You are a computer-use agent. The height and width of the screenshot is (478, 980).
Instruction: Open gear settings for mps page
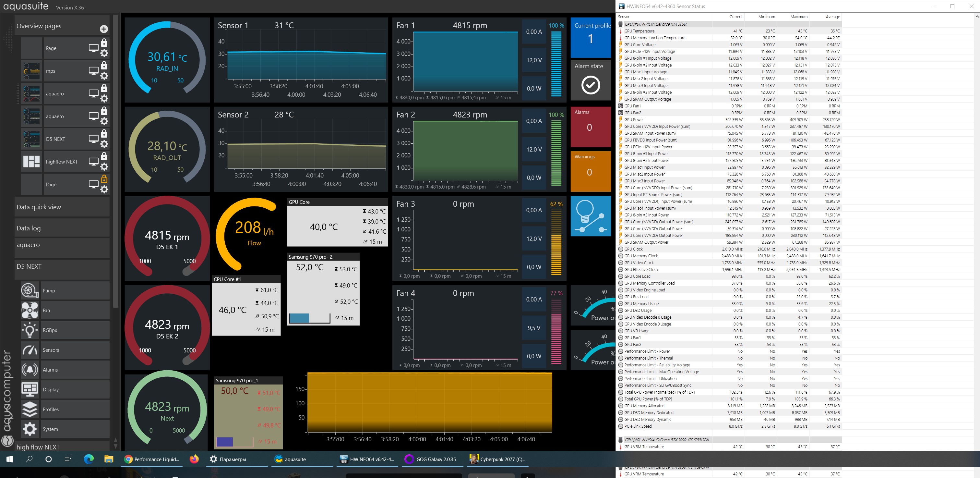(x=104, y=76)
